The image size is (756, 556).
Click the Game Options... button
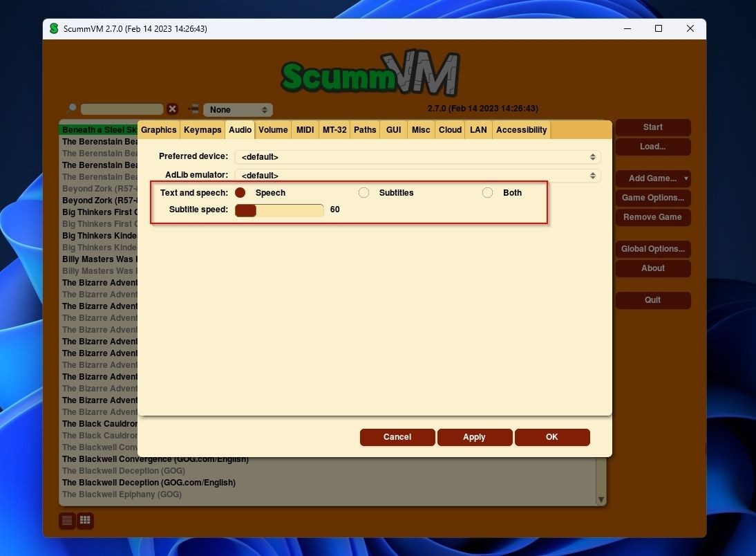tap(653, 197)
